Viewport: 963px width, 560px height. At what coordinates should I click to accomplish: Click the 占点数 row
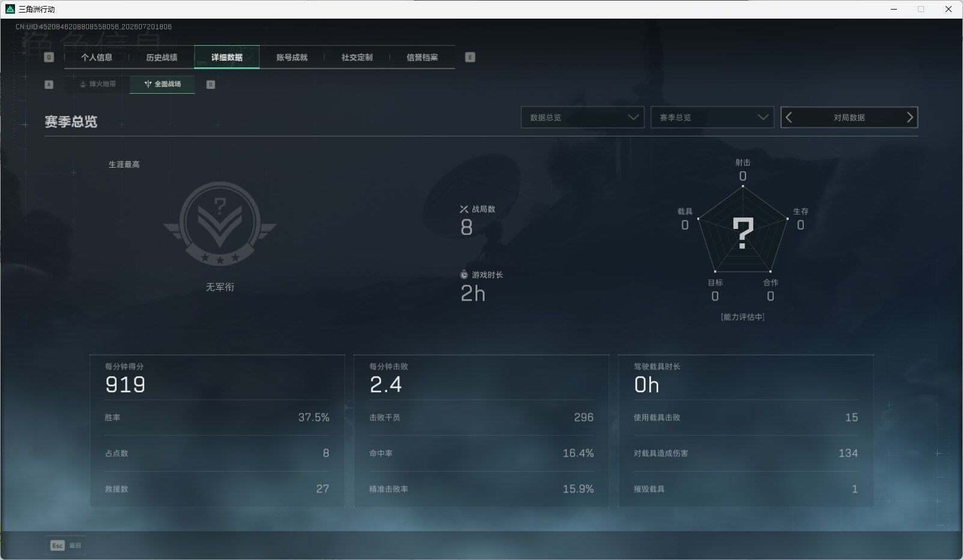pyautogui.click(x=217, y=453)
